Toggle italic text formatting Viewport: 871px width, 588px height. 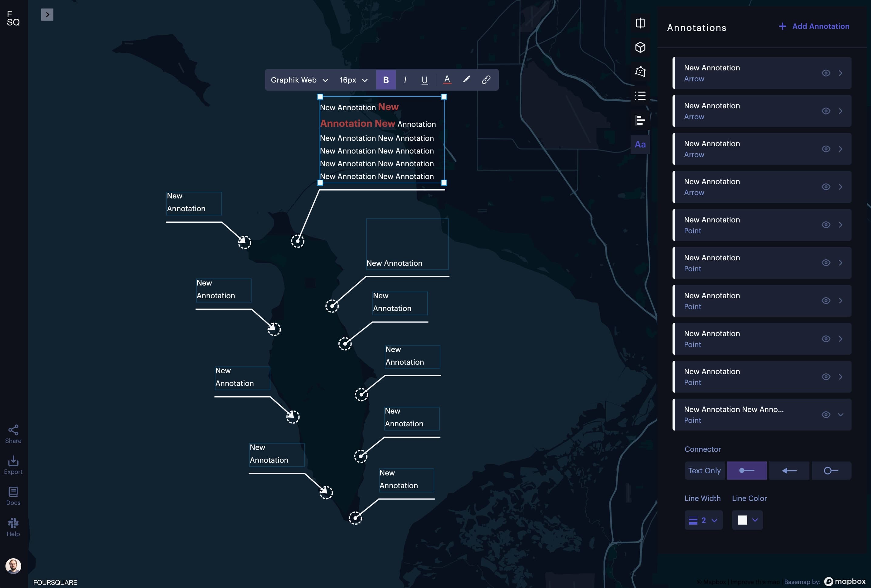coord(405,80)
